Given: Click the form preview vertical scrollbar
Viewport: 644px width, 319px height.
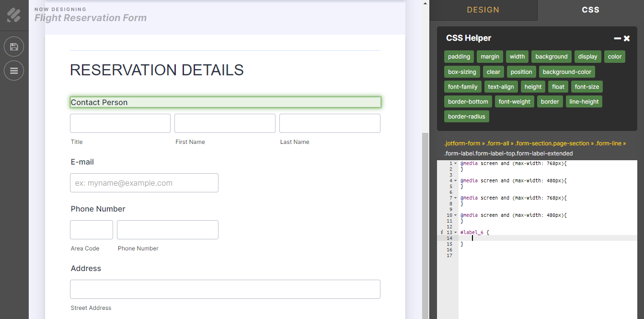Looking at the screenshot, I should coord(425,225).
